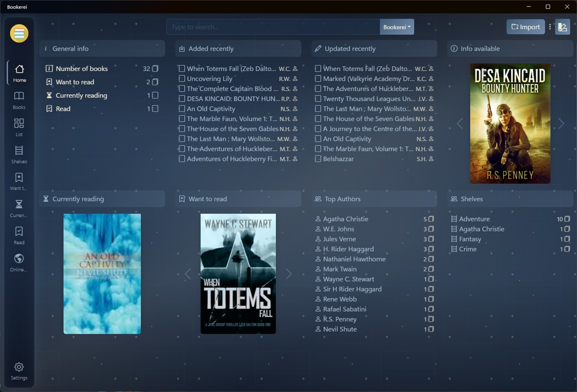Expand the Bookerei search scope dropdown
Image resolution: width=577 pixels, height=392 pixels.
tap(397, 27)
